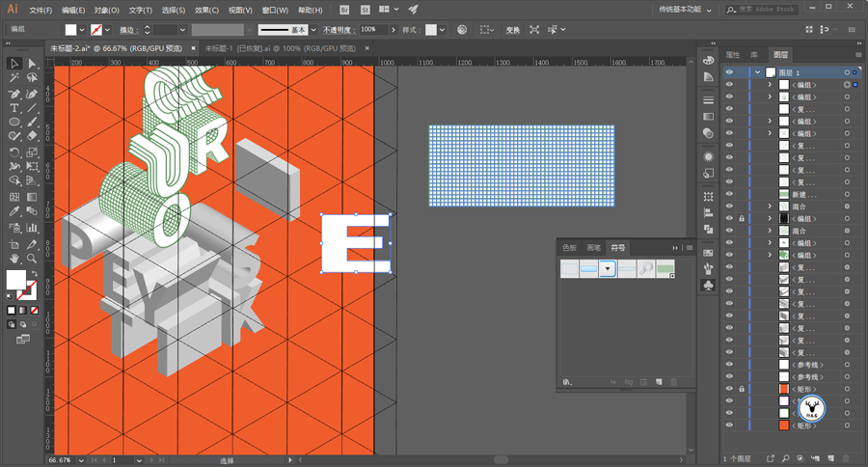Image resolution: width=868 pixels, height=467 pixels.
Task: Select the Rotate tool
Action: click(14, 152)
